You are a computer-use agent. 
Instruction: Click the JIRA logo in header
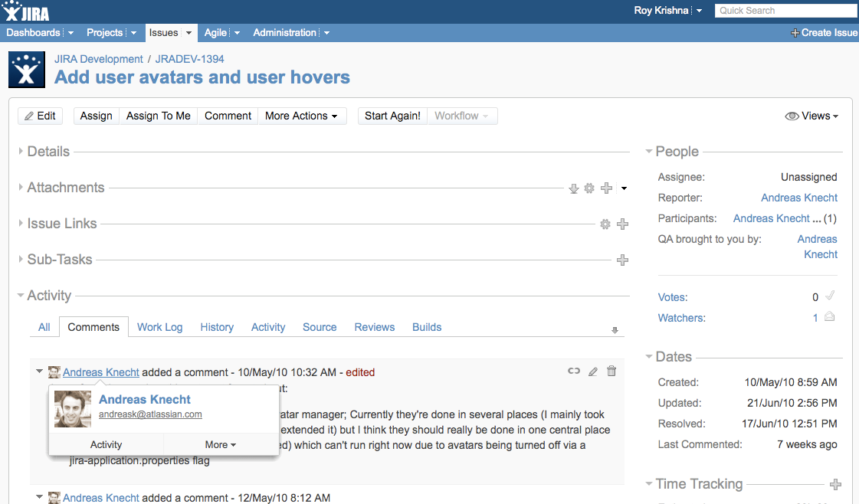coord(26,11)
